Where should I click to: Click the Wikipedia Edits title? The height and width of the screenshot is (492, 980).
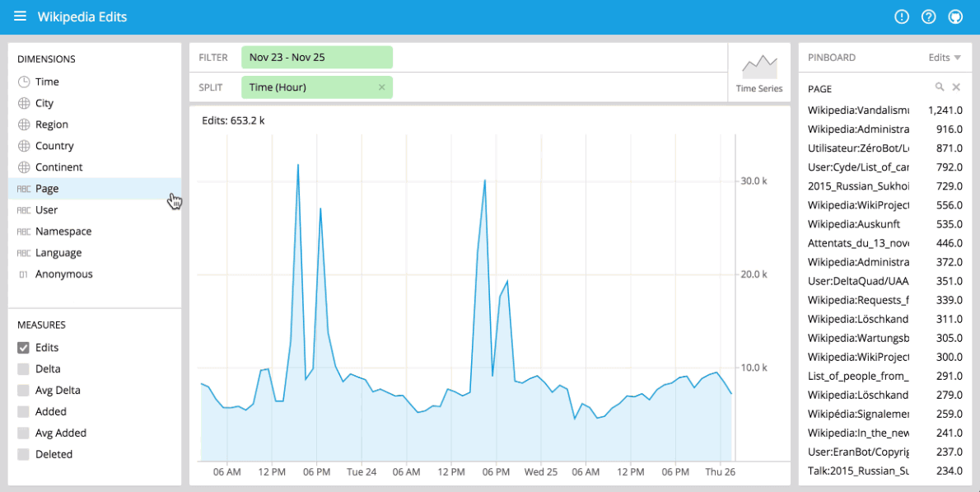82,16
